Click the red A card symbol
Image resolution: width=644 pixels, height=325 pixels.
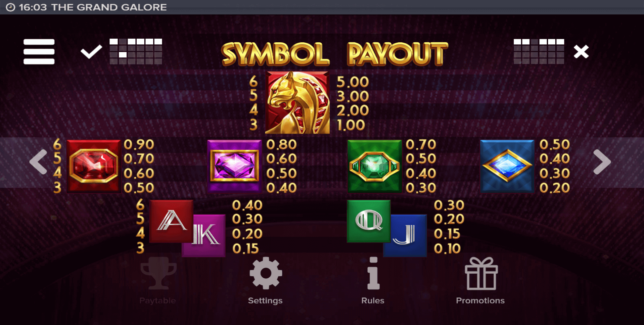171,221
